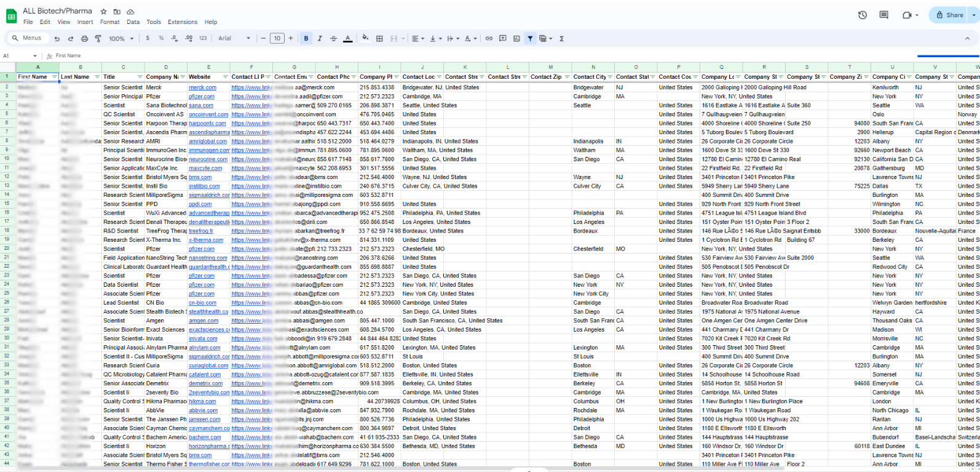Print the spreadsheet using the printer icon
This screenshot has width=980, height=472.
point(84,39)
